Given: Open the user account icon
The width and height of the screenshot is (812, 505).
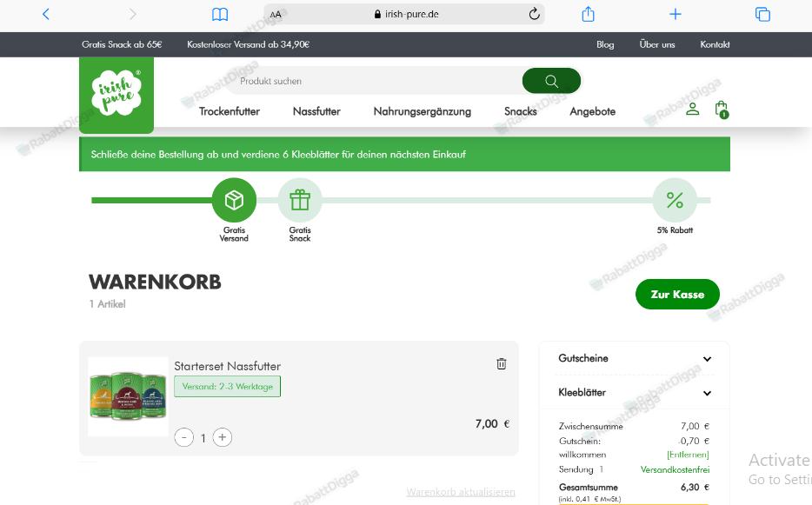Looking at the screenshot, I should pyautogui.click(x=692, y=110).
